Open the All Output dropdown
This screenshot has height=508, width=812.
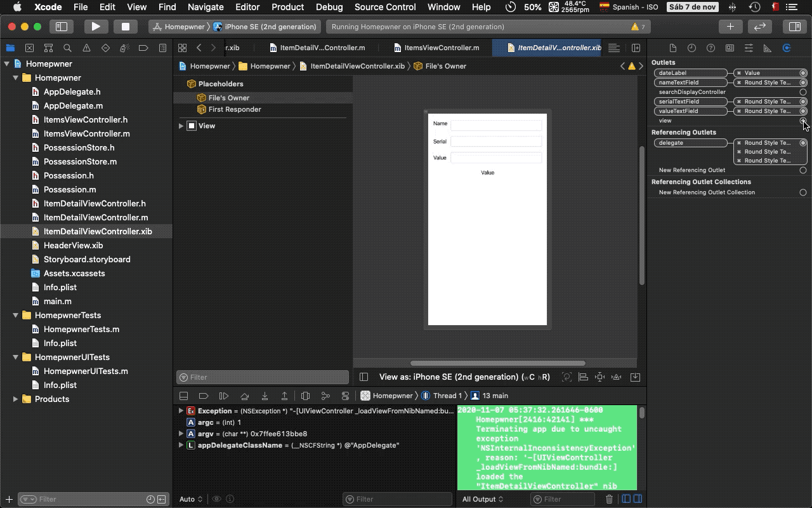(483, 499)
